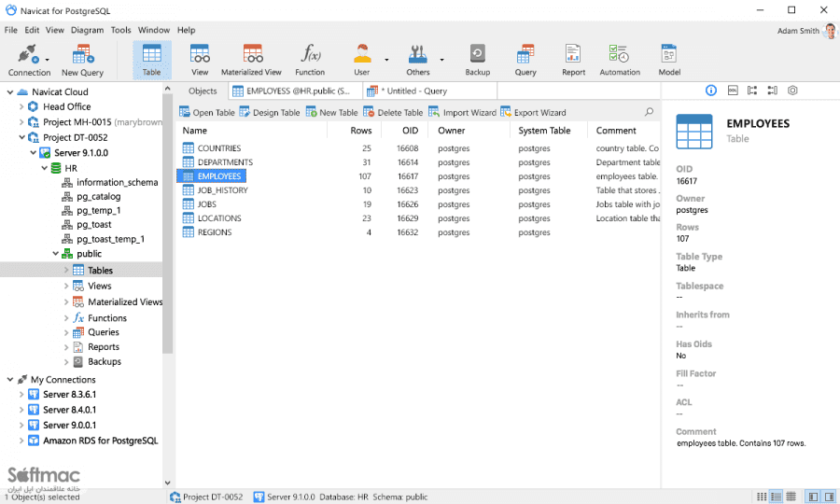840x504 pixels.
Task: Toggle the right information pane
Action: (x=830, y=497)
